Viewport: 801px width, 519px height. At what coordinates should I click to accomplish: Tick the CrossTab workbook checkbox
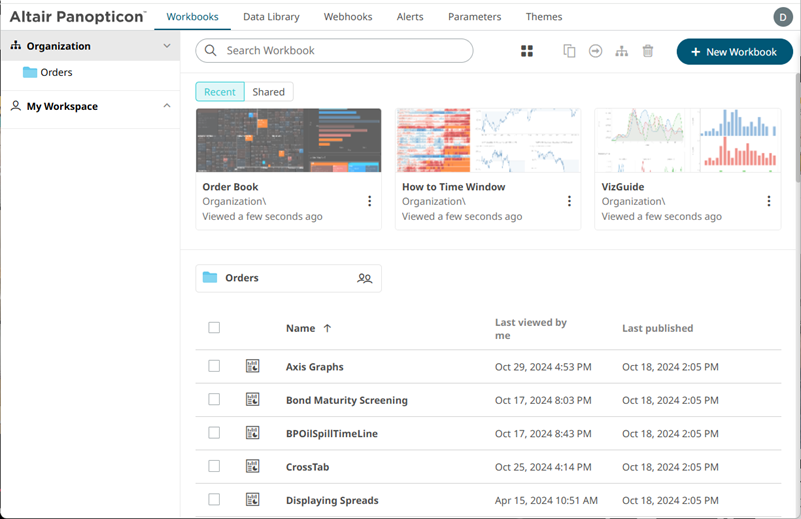(214, 466)
